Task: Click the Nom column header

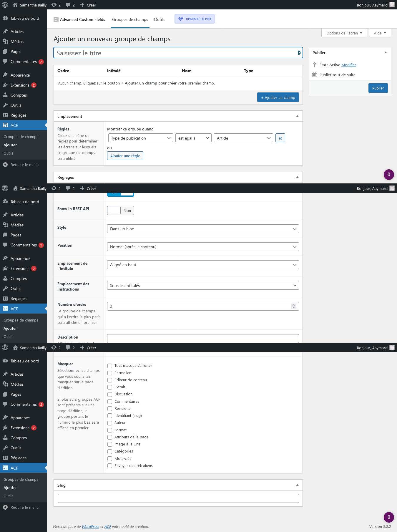Action: coord(187,71)
